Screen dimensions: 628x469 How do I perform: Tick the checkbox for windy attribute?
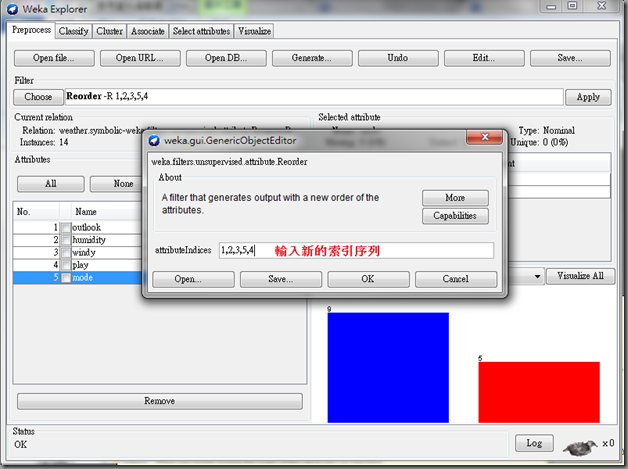[x=66, y=253]
